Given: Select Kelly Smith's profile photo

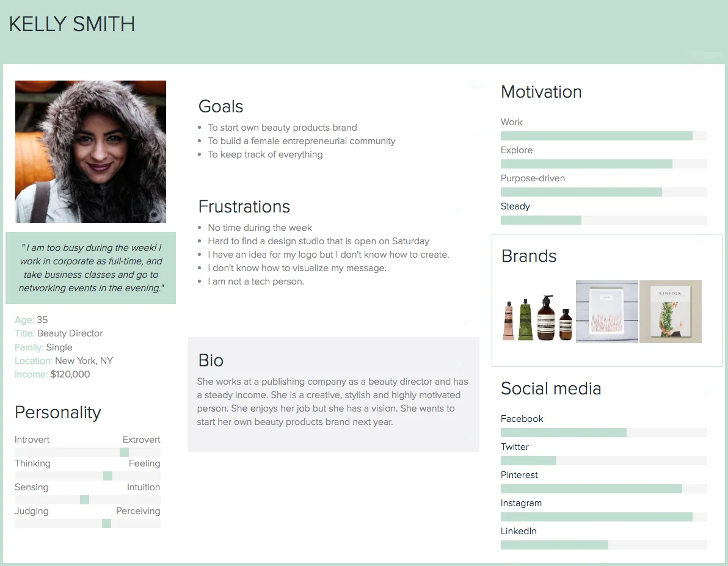Looking at the screenshot, I should click(x=90, y=152).
